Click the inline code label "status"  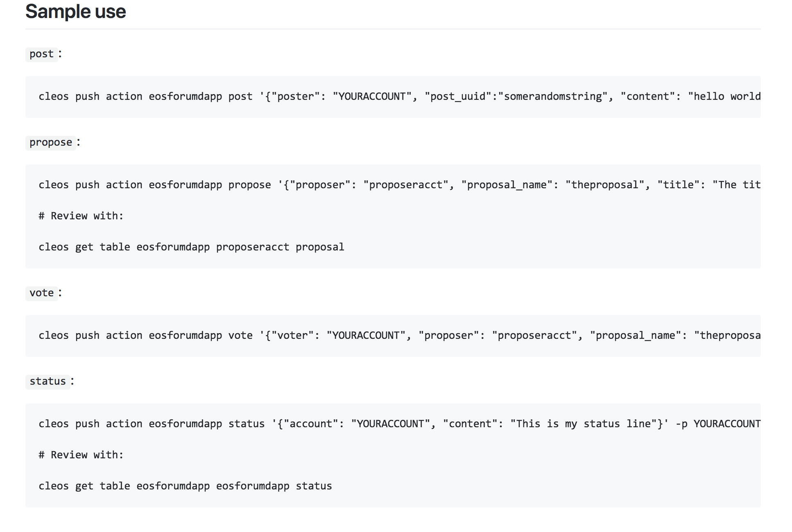coord(48,381)
